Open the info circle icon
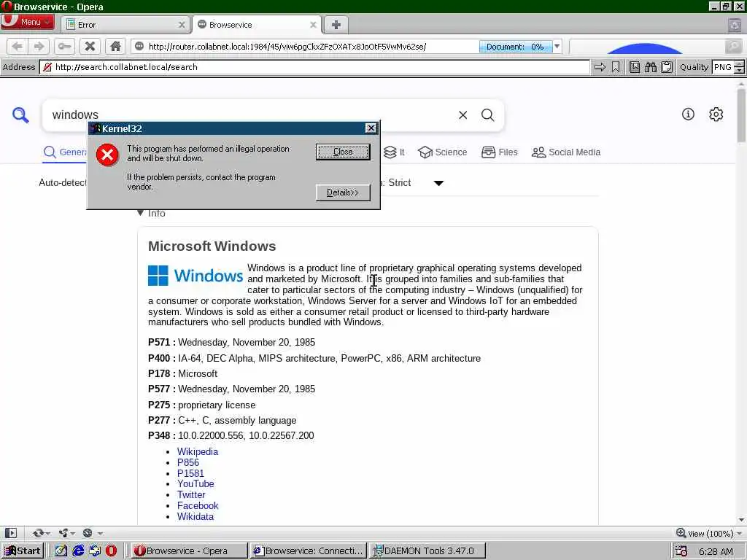The height and width of the screenshot is (560, 747). pos(688,114)
